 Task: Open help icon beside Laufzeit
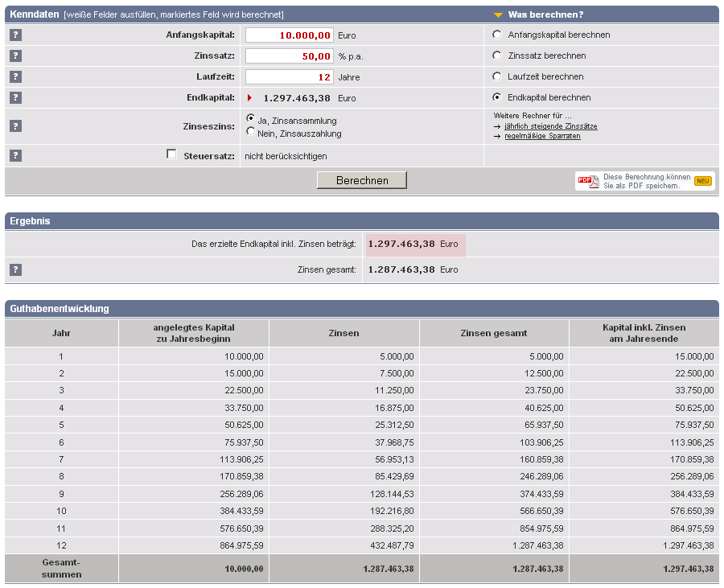click(x=16, y=76)
